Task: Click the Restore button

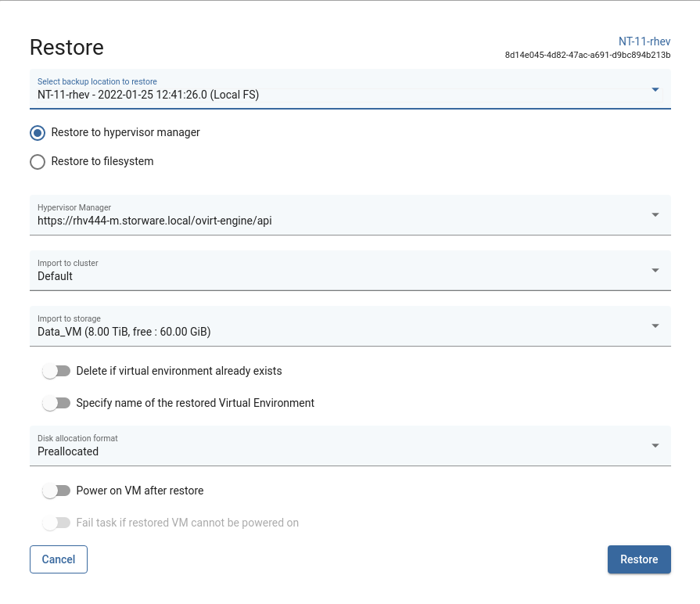Action: click(639, 559)
